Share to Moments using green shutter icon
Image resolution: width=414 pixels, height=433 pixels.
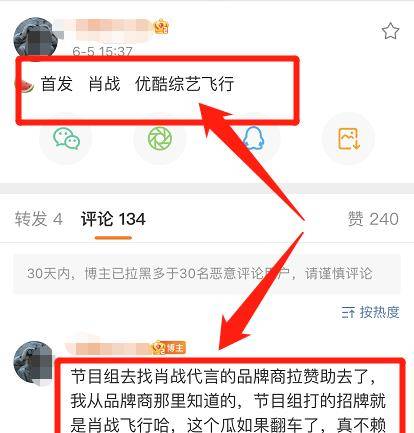pos(160,138)
